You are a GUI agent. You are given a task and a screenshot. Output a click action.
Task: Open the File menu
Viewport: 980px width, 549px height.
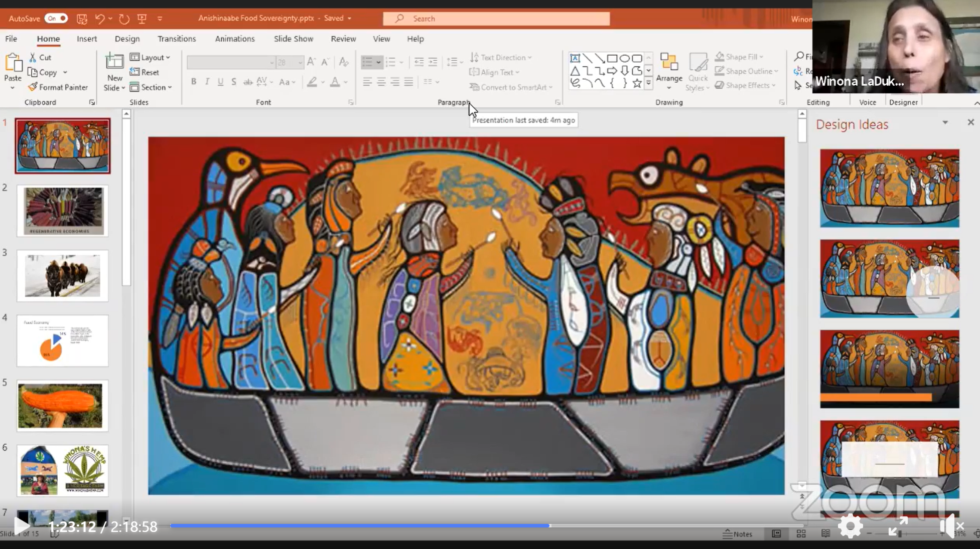(11, 39)
